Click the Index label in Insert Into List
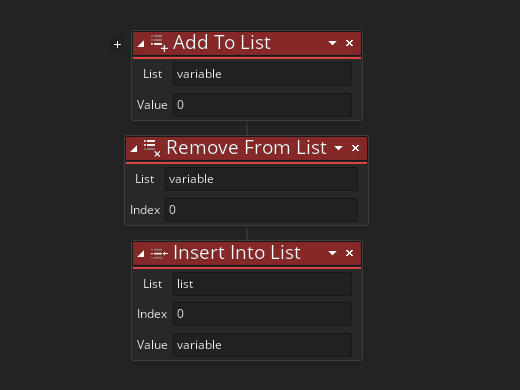520x390 pixels. point(152,314)
